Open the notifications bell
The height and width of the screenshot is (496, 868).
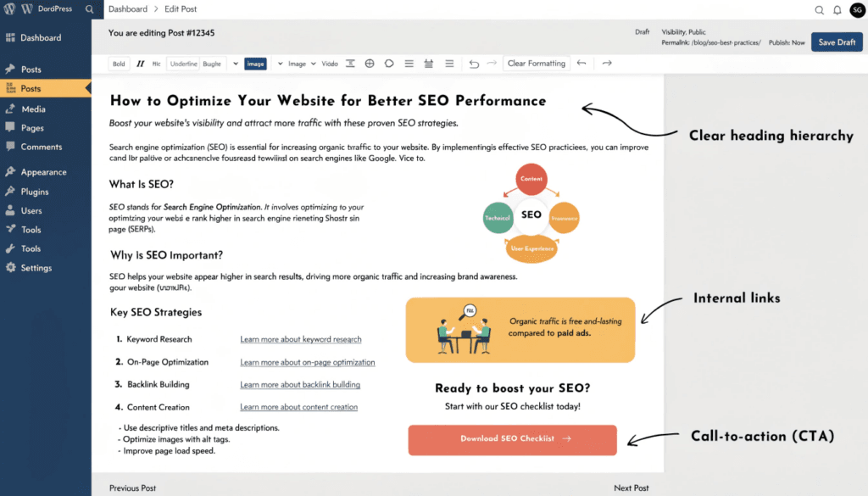(837, 10)
